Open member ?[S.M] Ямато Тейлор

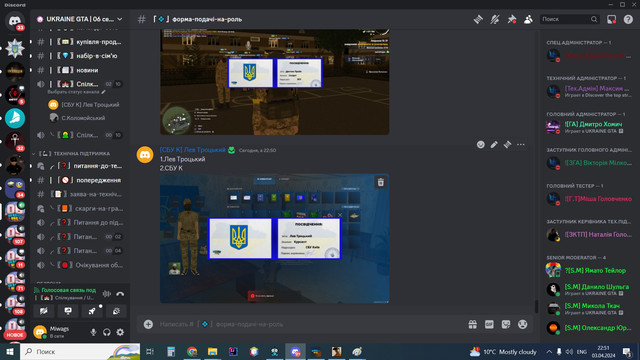[589, 270]
